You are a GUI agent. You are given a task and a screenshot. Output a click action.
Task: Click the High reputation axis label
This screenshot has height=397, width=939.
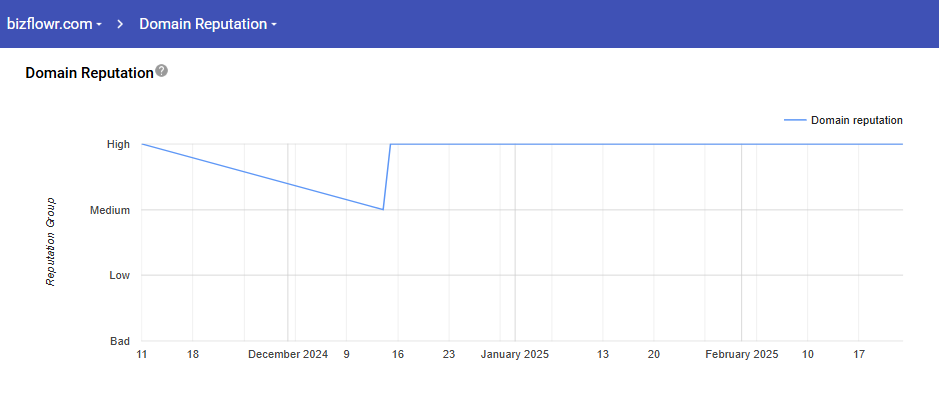point(118,144)
